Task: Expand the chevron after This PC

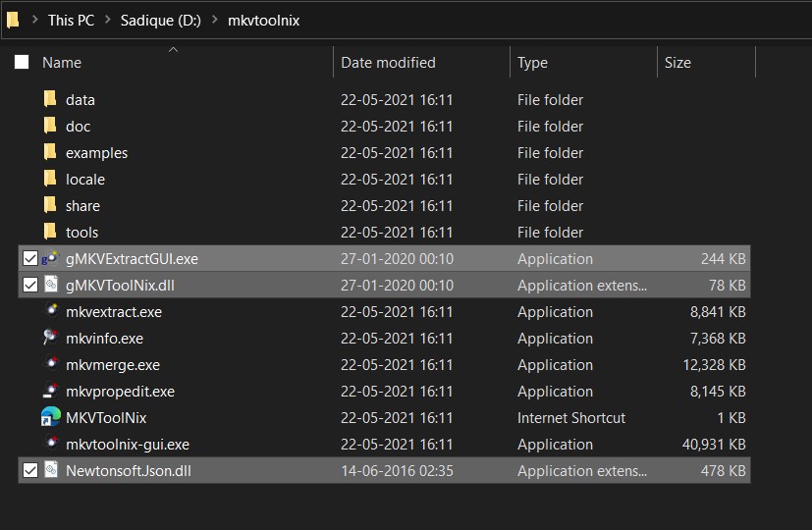Action: click(x=108, y=20)
